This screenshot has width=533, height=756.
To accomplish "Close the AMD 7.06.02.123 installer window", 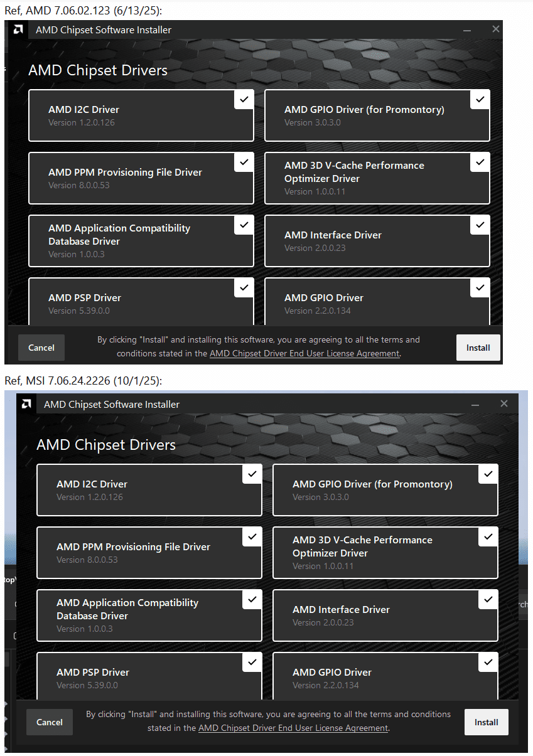I will pyautogui.click(x=496, y=29).
